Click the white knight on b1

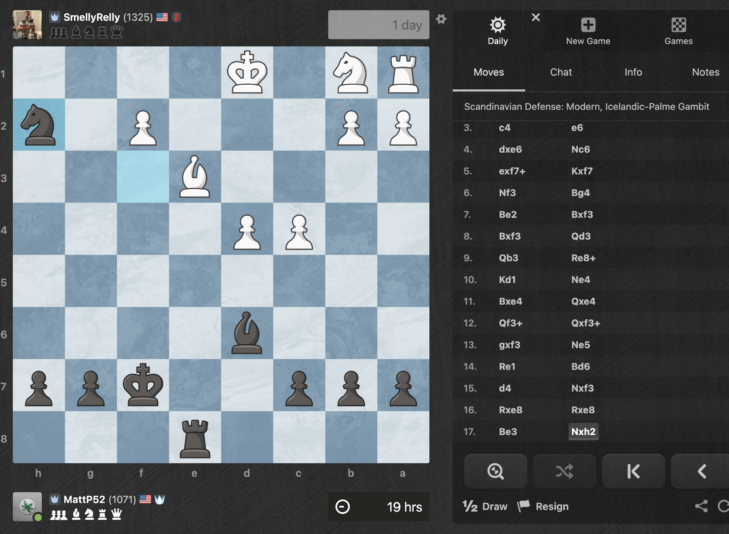351,73
